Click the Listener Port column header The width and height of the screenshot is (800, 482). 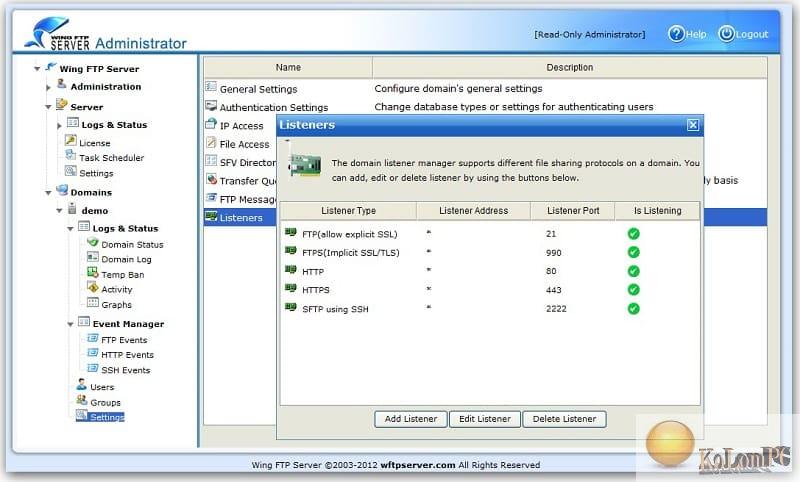point(573,211)
